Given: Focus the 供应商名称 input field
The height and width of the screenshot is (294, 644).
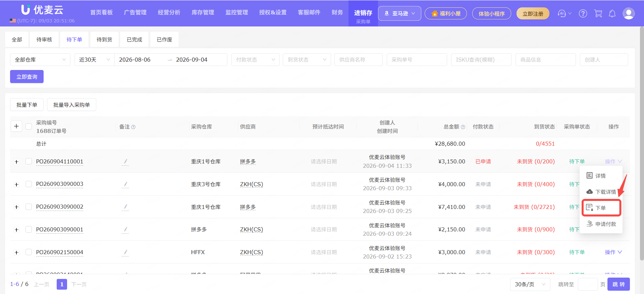Looking at the screenshot, I should point(359,60).
